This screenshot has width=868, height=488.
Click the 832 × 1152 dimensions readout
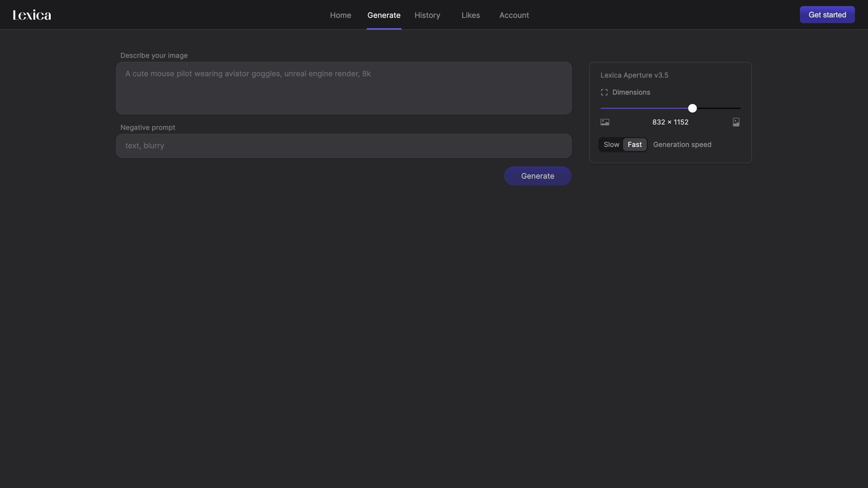[x=670, y=122]
